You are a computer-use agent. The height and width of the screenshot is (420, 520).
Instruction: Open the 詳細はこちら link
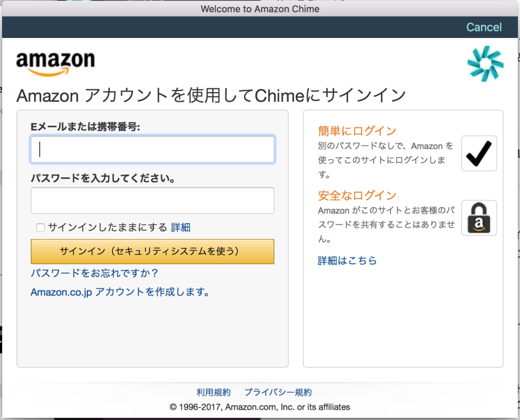click(347, 260)
